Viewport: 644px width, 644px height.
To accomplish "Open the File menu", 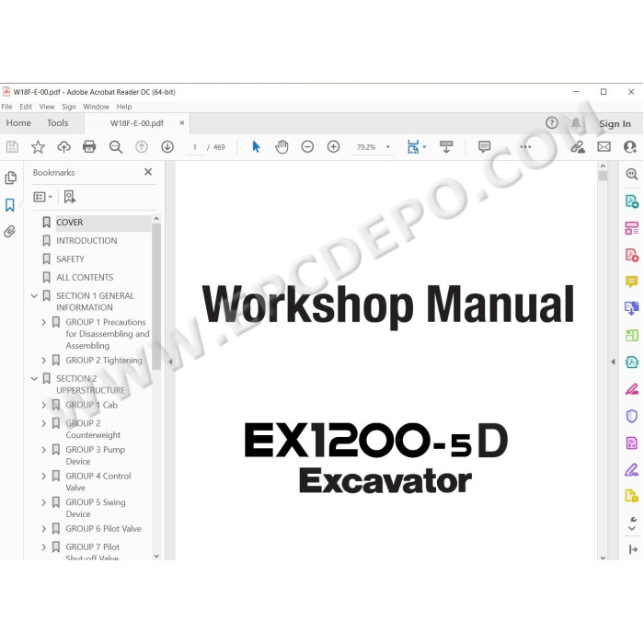I will tap(7, 107).
